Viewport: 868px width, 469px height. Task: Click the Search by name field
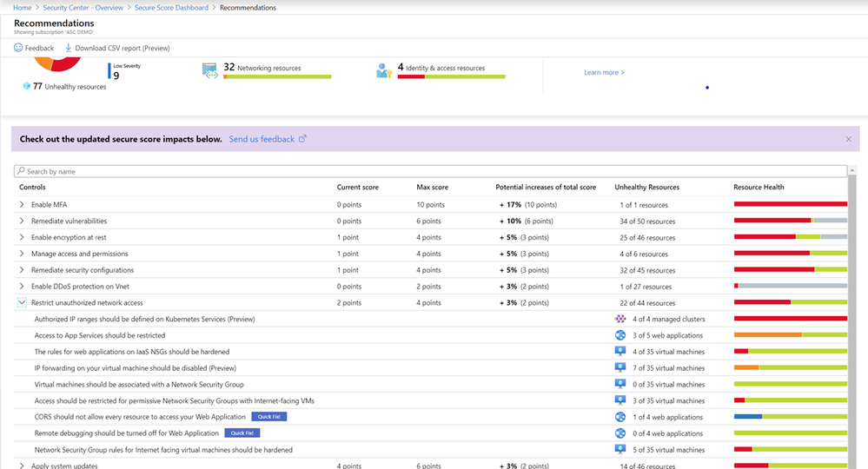[x=431, y=171]
